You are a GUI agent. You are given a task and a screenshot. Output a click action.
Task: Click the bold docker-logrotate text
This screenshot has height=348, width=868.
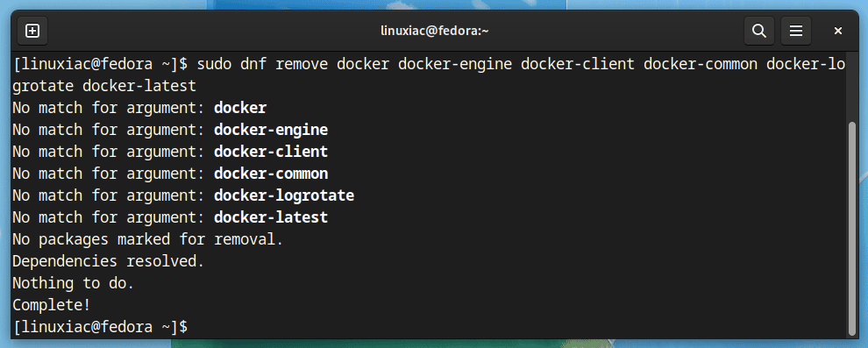tap(284, 195)
